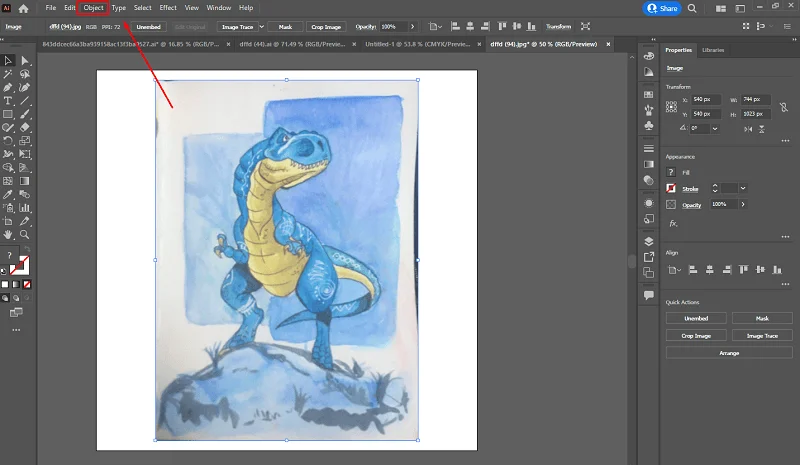The image size is (800, 465).
Task: Enable Draw Behind mode
Action: 16,298
